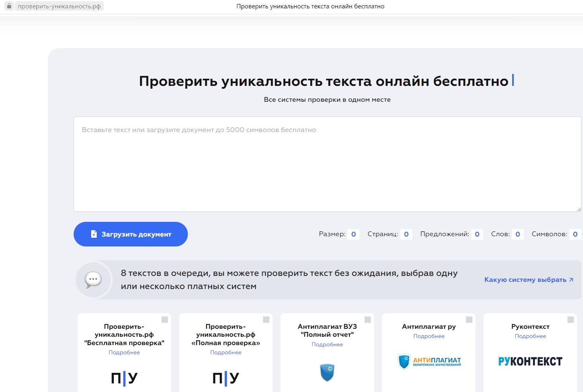The width and height of the screenshot is (583, 392).
Task: Click the П|У logo on Бесплатная проверка card
Action: [124, 378]
